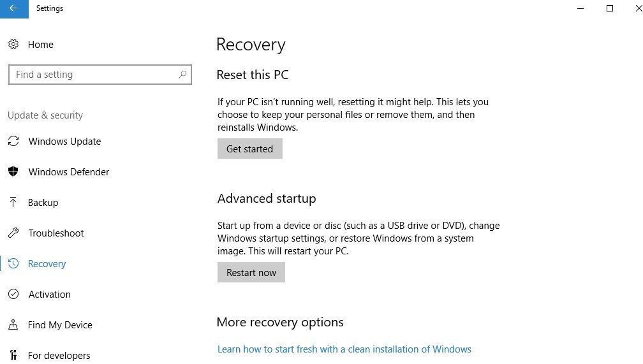Open the Activation settings page
Viewport: 643px width, 364px height.
click(x=49, y=295)
